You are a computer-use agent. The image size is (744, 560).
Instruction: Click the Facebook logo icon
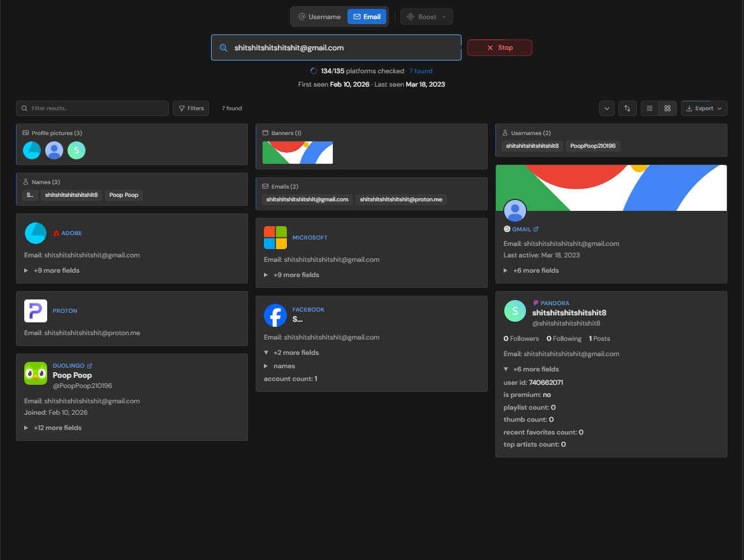click(x=275, y=315)
